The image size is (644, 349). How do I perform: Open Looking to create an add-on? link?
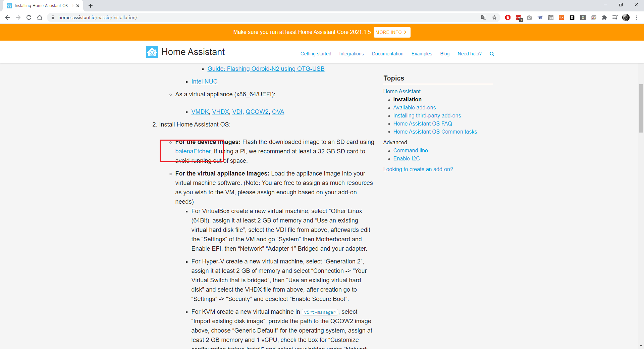418,169
